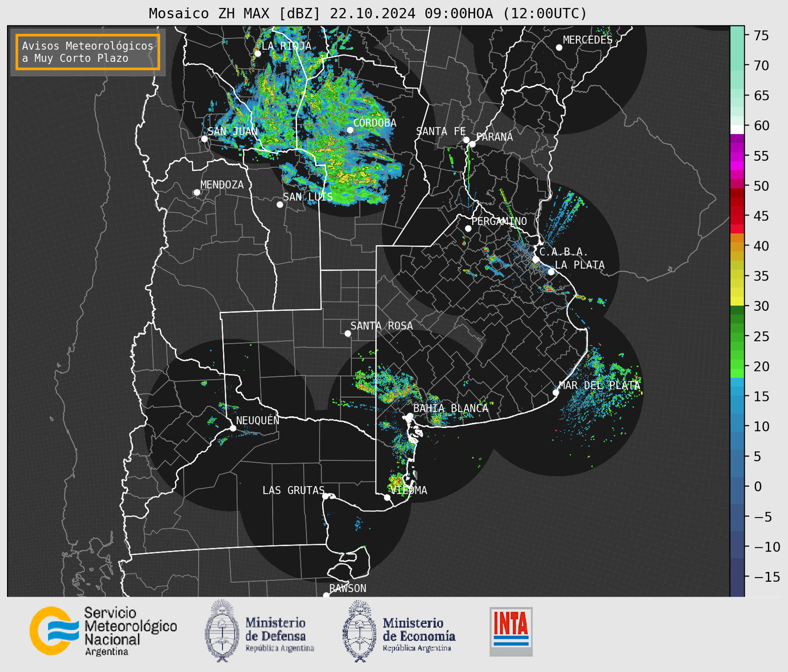The width and height of the screenshot is (788, 672).
Task: Click the CÓRDOBA label text
Action: pos(375,123)
